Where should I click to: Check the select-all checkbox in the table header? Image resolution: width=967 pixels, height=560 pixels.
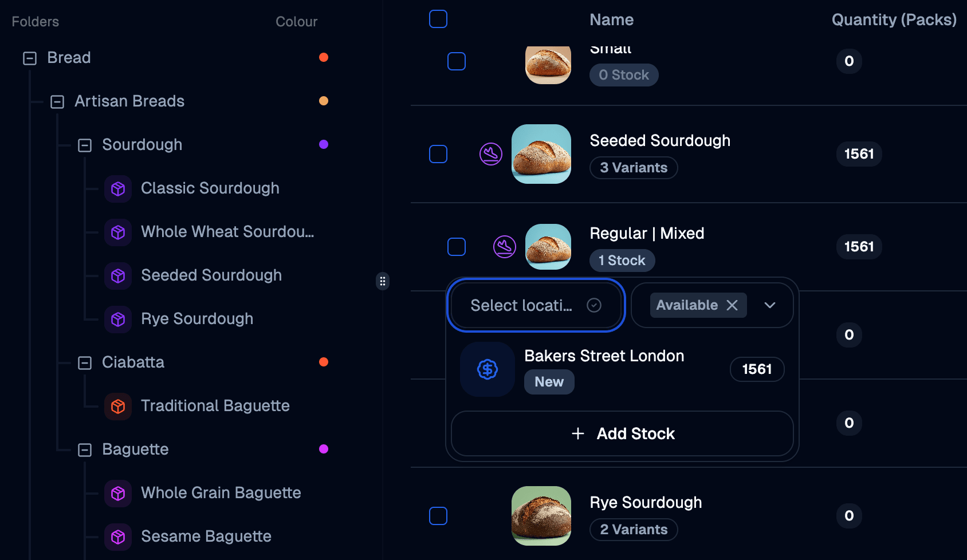tap(438, 19)
